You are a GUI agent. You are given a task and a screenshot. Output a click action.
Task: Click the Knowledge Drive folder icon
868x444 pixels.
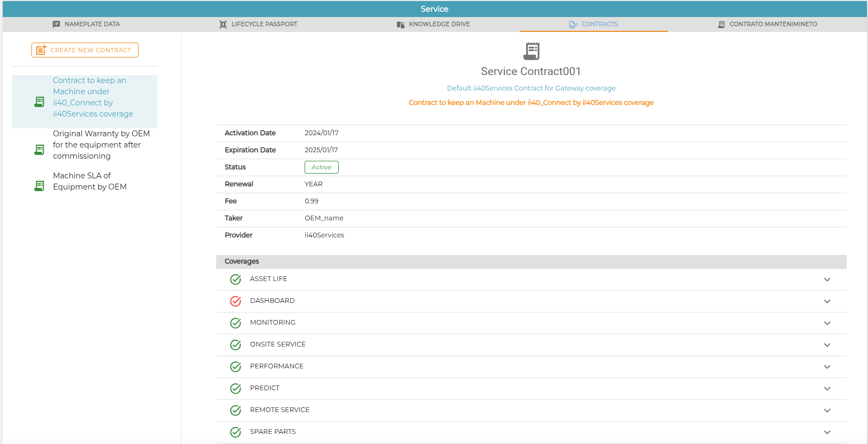pyautogui.click(x=400, y=24)
